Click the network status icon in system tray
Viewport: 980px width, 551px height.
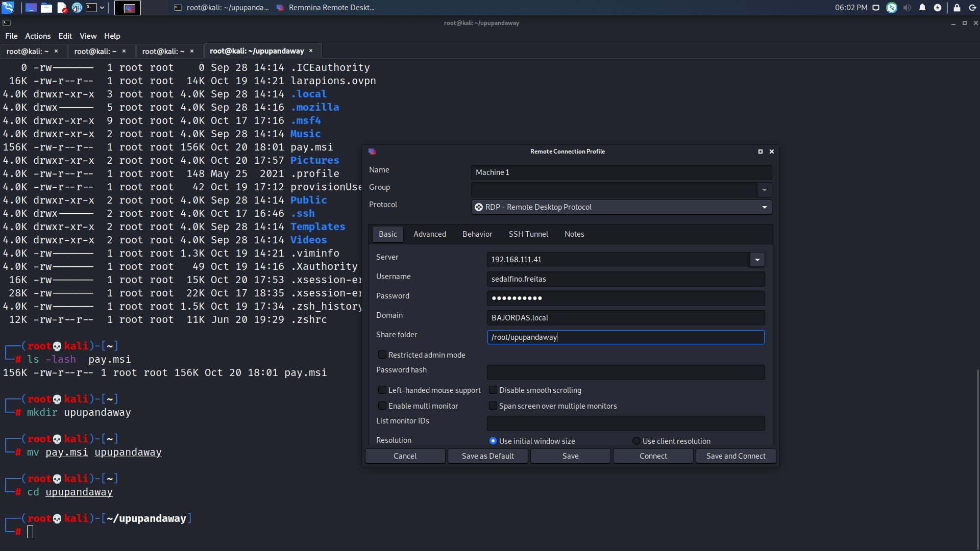click(876, 8)
